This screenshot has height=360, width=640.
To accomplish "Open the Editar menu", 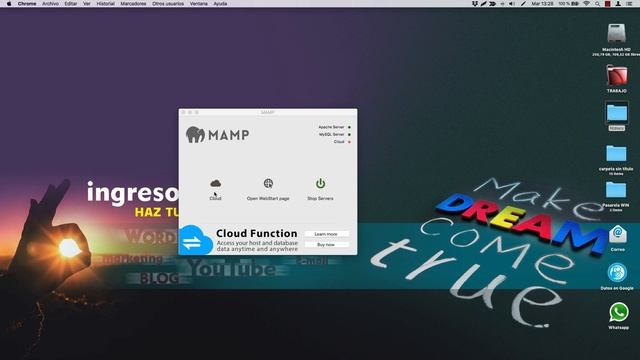I will coord(71,4).
